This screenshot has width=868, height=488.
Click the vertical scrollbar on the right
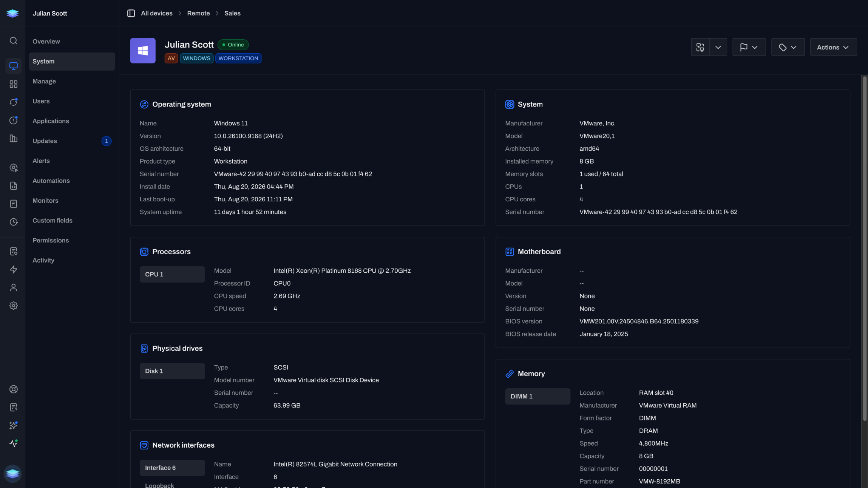[x=865, y=249]
